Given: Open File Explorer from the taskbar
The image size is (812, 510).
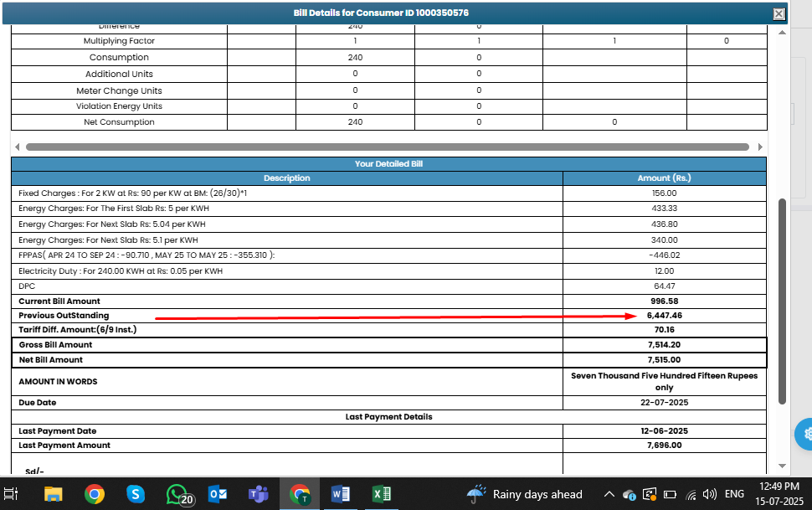Looking at the screenshot, I should pyautogui.click(x=54, y=494).
